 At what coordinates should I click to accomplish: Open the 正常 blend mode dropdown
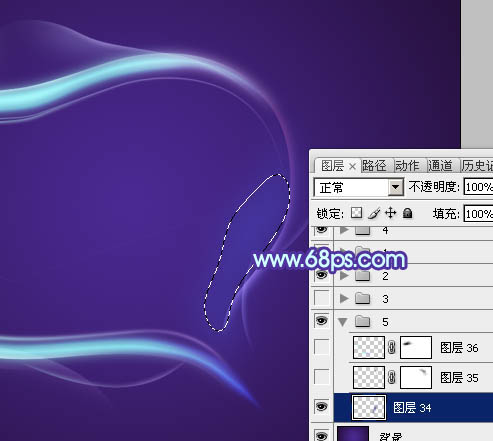click(359, 188)
